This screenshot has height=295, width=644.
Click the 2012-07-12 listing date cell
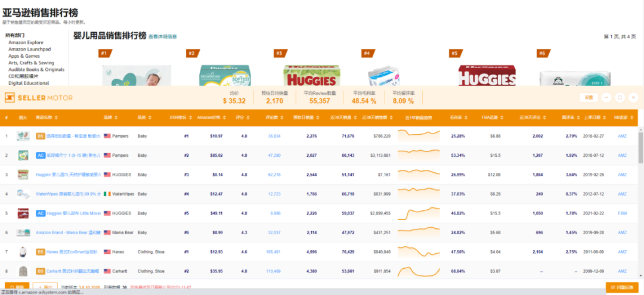click(x=594, y=194)
